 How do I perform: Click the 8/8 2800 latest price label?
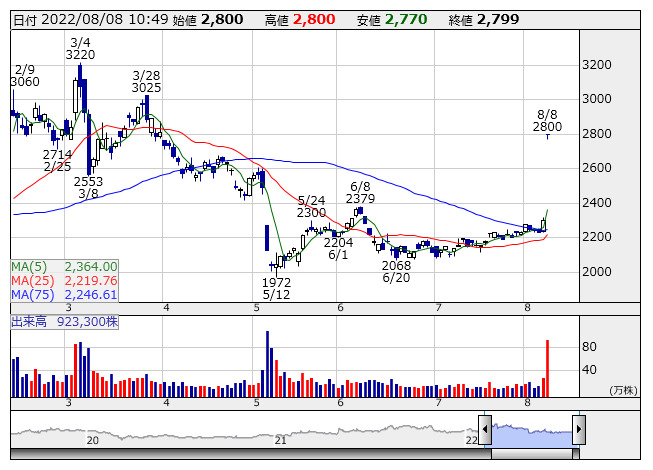click(547, 120)
